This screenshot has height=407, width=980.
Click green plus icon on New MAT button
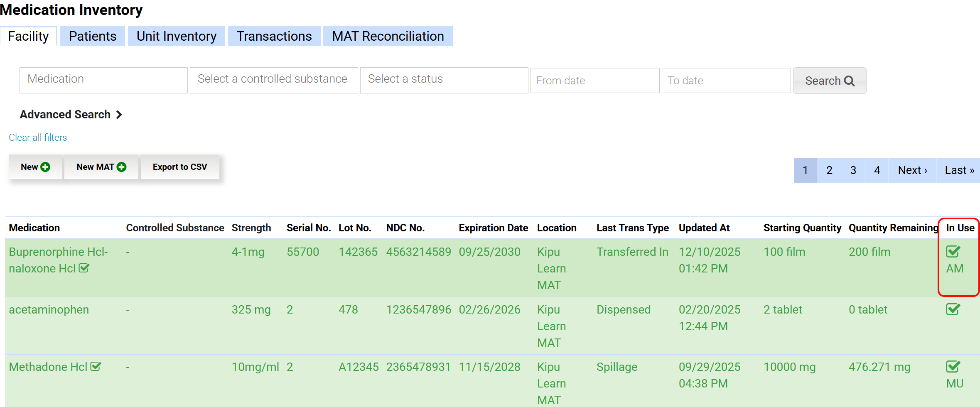[x=121, y=167]
